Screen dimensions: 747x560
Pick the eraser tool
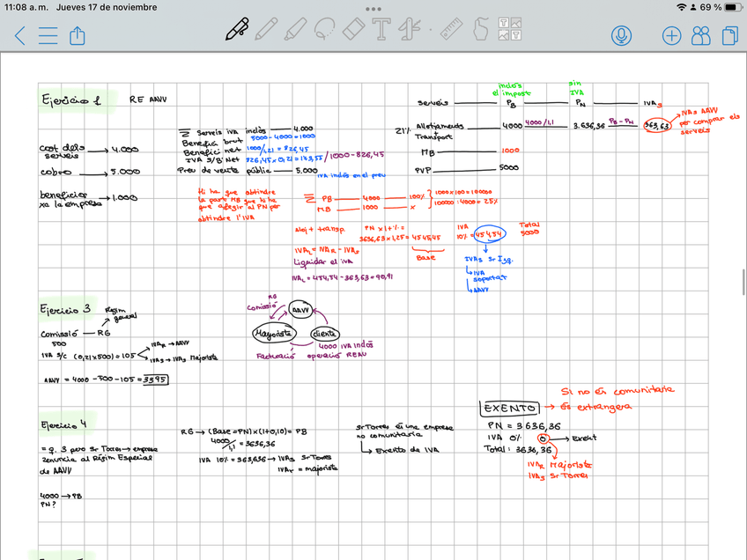tap(353, 29)
